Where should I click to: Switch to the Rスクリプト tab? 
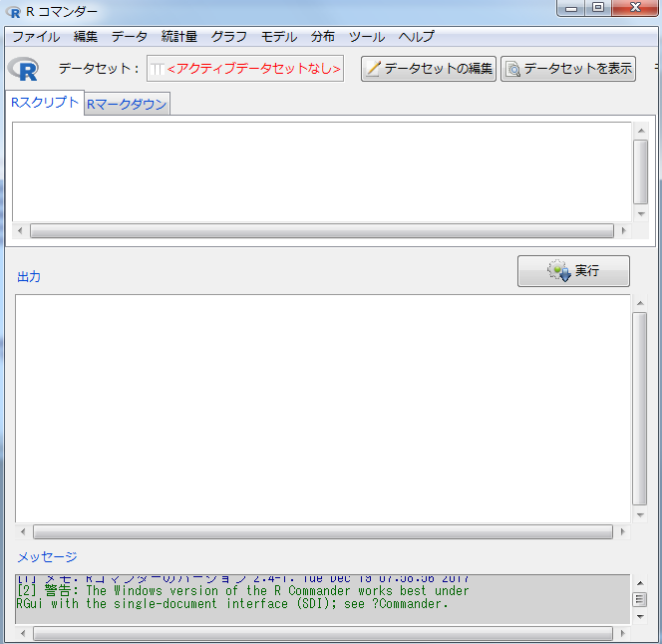45,103
